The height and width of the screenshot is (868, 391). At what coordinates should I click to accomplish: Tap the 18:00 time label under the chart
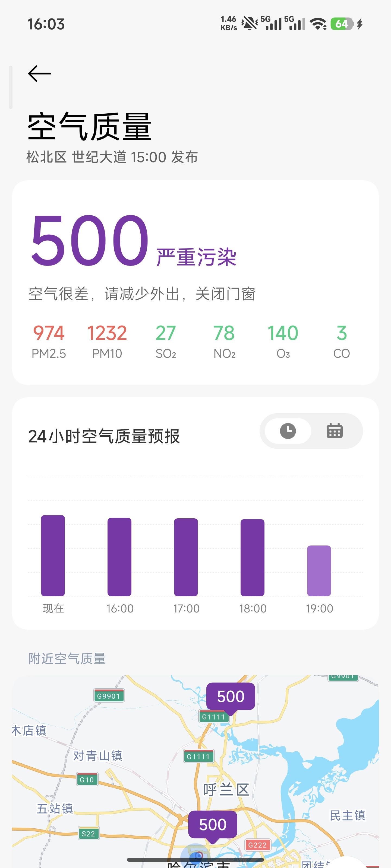(253, 608)
